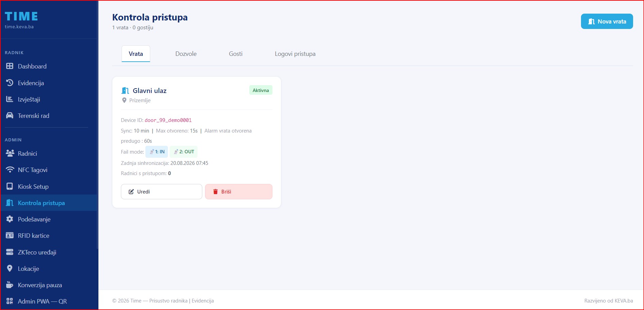
Task: Open the Logovi pristupa tab
Action: click(295, 54)
